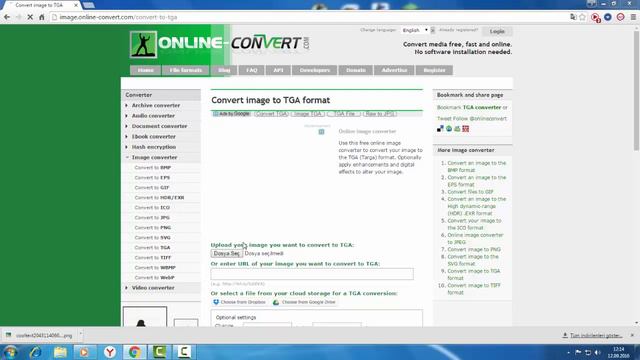Screen dimensions: 640x360
Task: Open the Register navigation tab
Action: pos(434,70)
